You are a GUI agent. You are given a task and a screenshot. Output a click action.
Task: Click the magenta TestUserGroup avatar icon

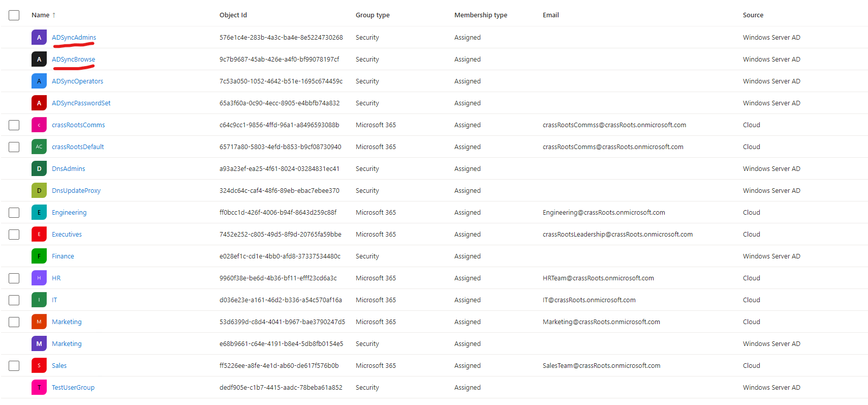tap(39, 388)
